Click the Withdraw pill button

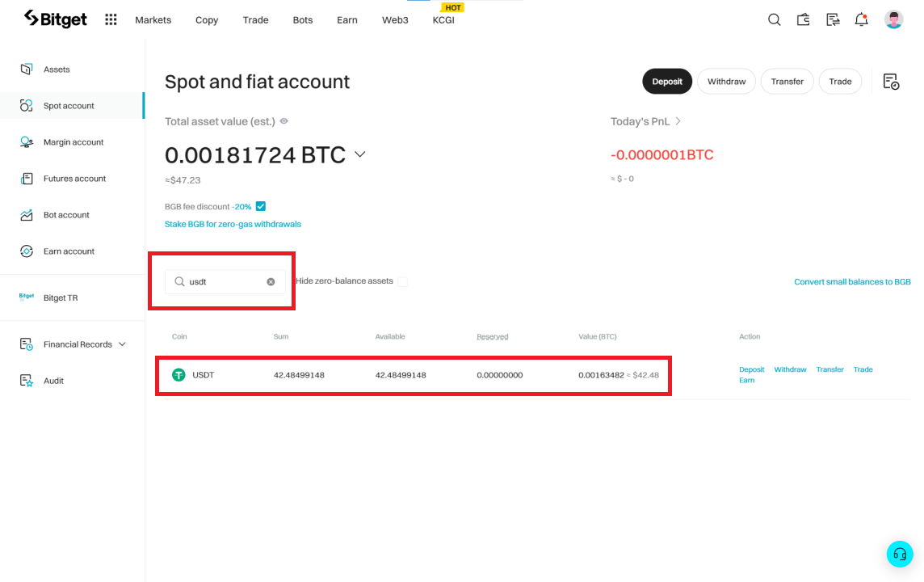[x=727, y=82]
